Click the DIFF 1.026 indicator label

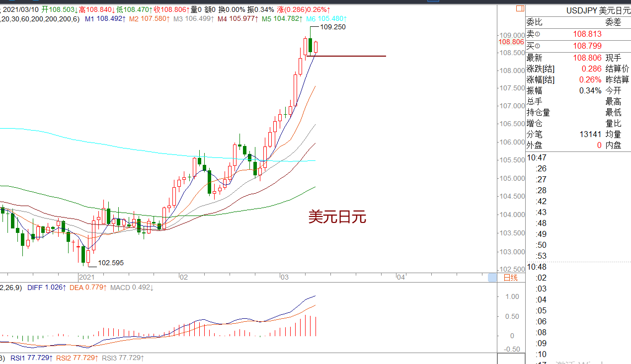46,288
